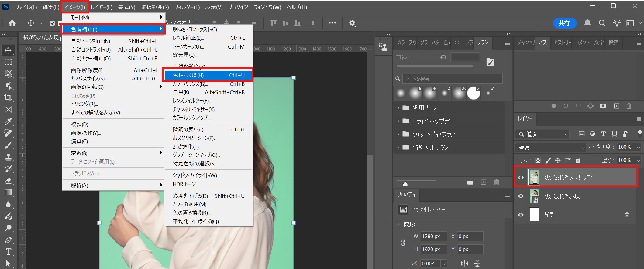
Task: Open the blend mode 通常 dropdown
Action: pos(550,148)
